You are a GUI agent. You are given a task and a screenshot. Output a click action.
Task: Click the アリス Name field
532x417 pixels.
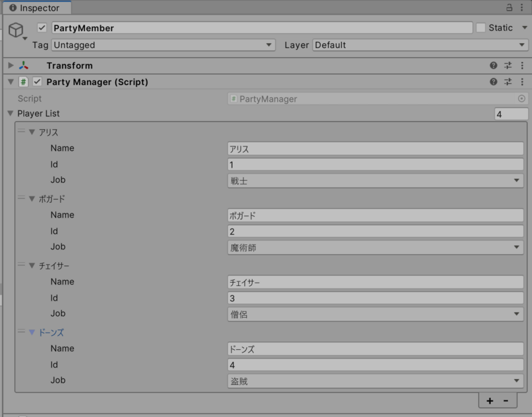[x=375, y=148]
